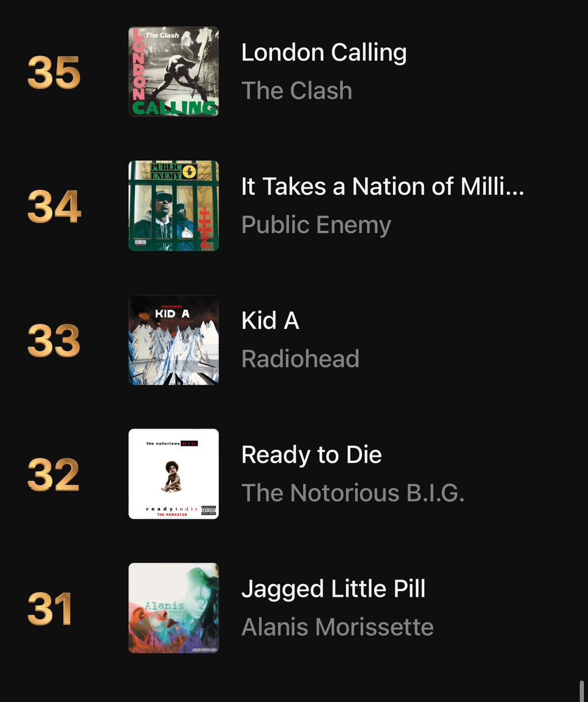Viewport: 588px width, 702px height.
Task: Select the Jagged Little Pill title
Action: (x=333, y=589)
